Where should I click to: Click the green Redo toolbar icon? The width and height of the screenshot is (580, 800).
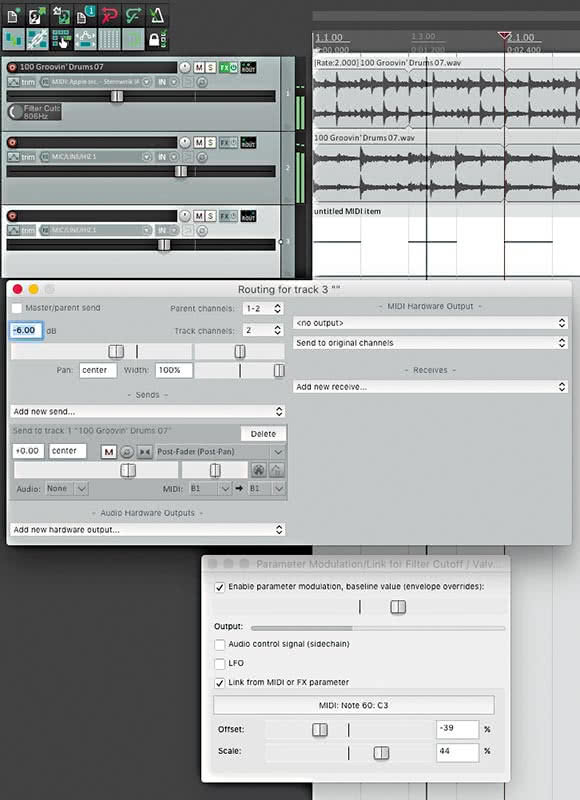click(133, 15)
